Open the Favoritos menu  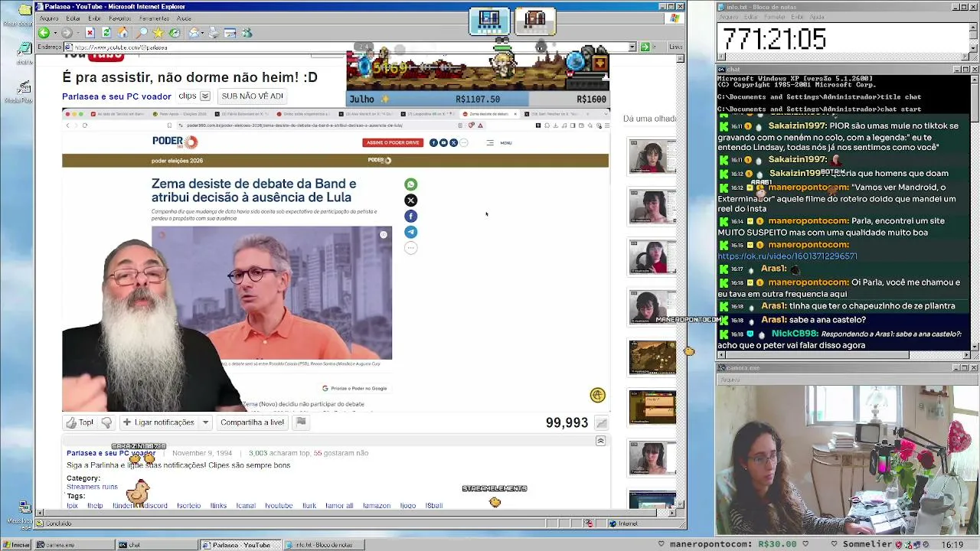(119, 18)
